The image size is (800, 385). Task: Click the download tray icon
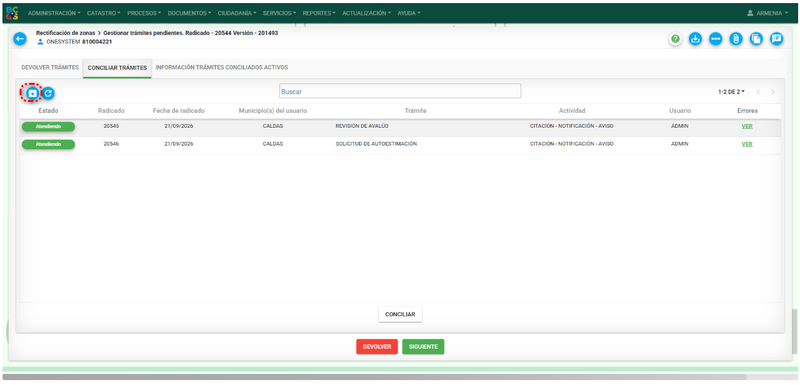[x=695, y=39]
